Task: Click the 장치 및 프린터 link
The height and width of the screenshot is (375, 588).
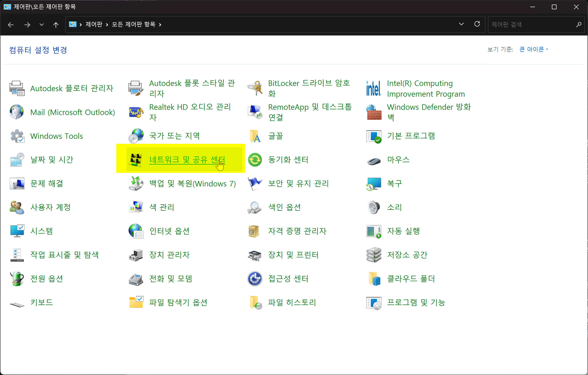Action: click(293, 255)
